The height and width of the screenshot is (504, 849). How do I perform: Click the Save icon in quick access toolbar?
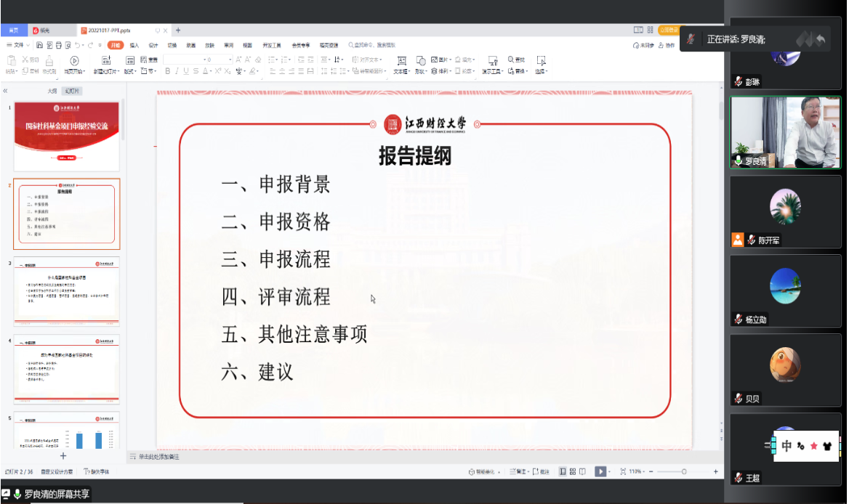pyautogui.click(x=39, y=45)
